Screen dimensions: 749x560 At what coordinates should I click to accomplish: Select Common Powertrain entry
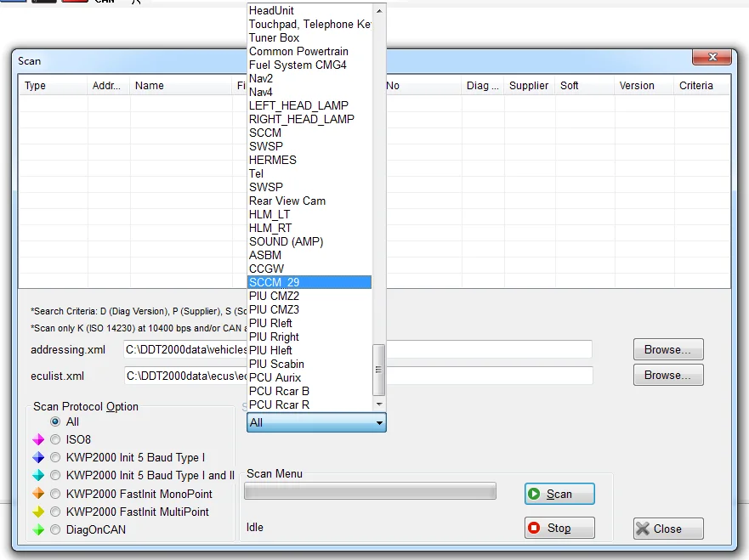point(309,51)
